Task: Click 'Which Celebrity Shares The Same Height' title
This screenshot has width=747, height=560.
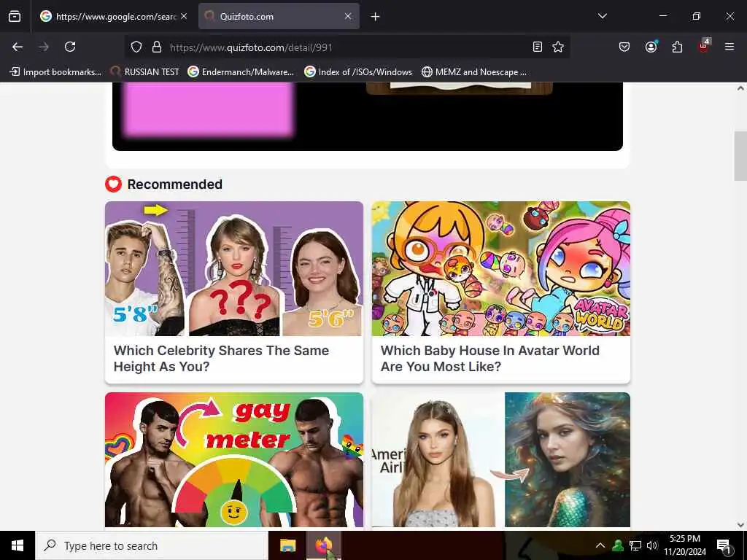Action: (221, 359)
